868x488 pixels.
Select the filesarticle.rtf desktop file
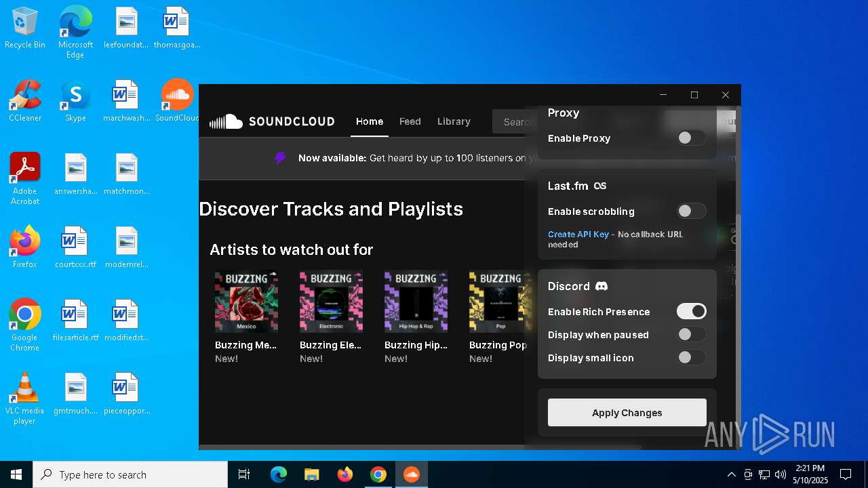click(75, 321)
